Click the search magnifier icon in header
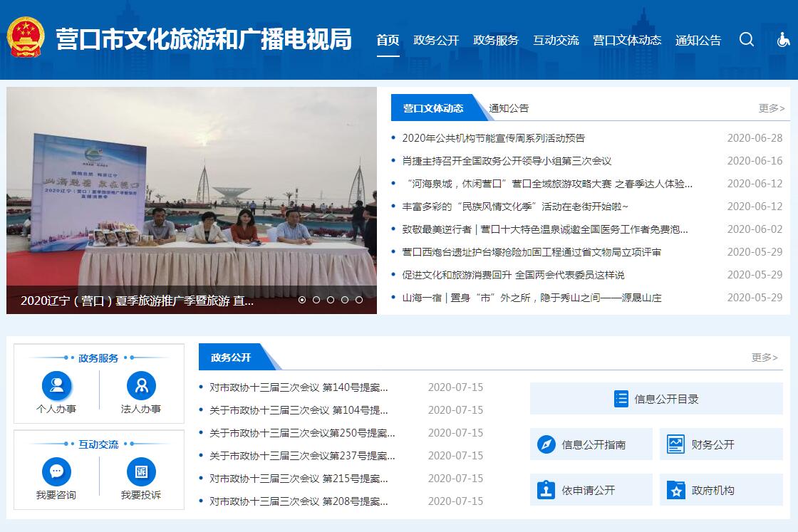 746,40
